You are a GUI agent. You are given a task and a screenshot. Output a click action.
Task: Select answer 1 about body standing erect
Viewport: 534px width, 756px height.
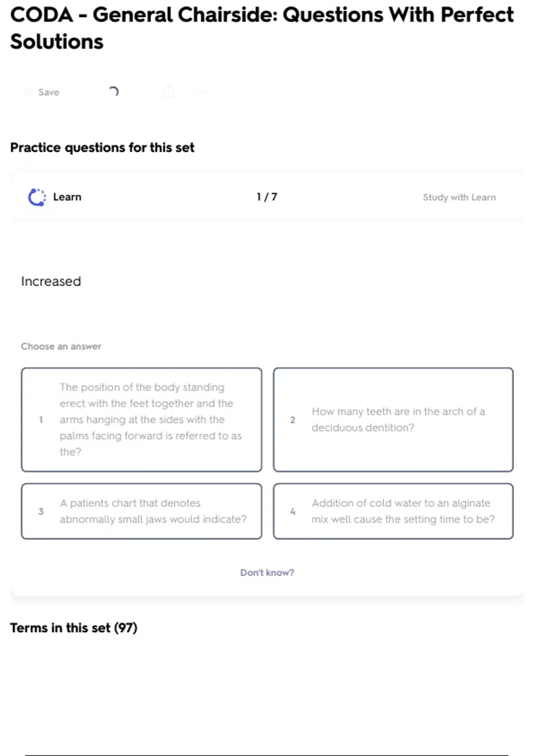tap(142, 419)
